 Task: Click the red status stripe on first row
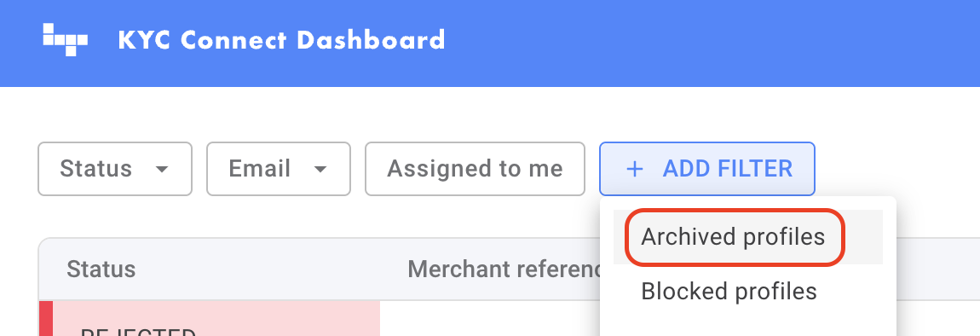(46, 318)
